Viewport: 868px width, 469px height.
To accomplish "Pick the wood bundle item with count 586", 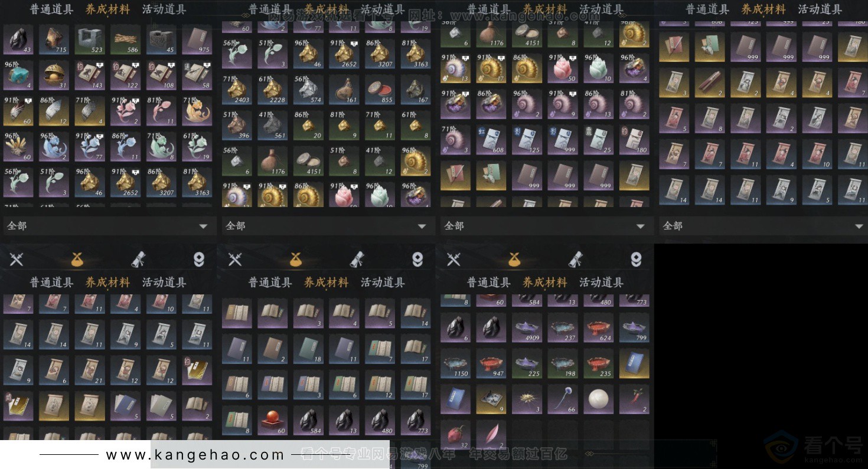I will point(125,40).
